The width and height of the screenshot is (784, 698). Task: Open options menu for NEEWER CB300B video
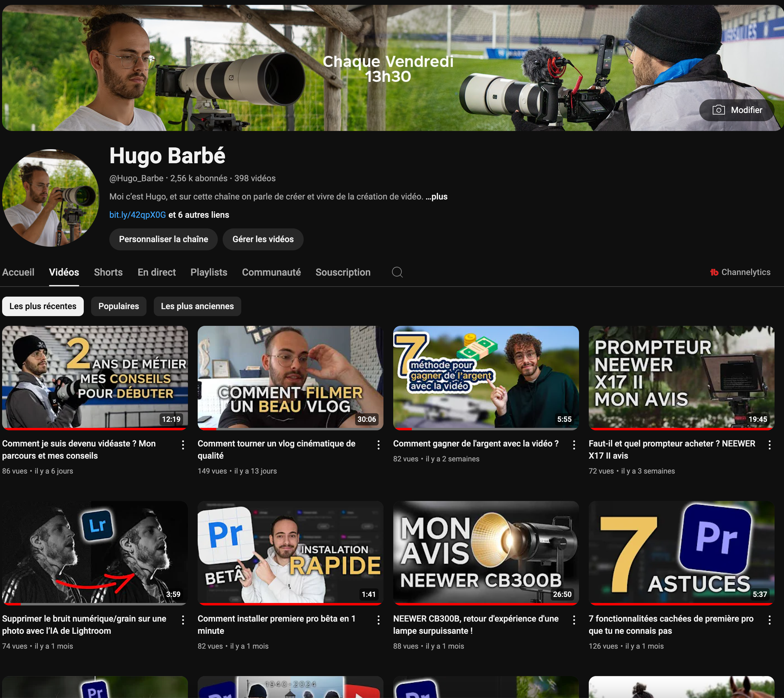coord(574,620)
